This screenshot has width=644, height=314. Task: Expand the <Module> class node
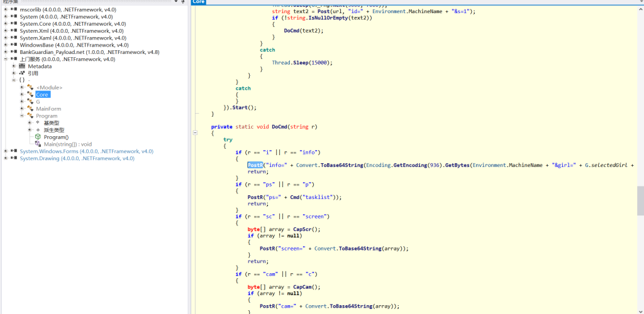pos(22,87)
